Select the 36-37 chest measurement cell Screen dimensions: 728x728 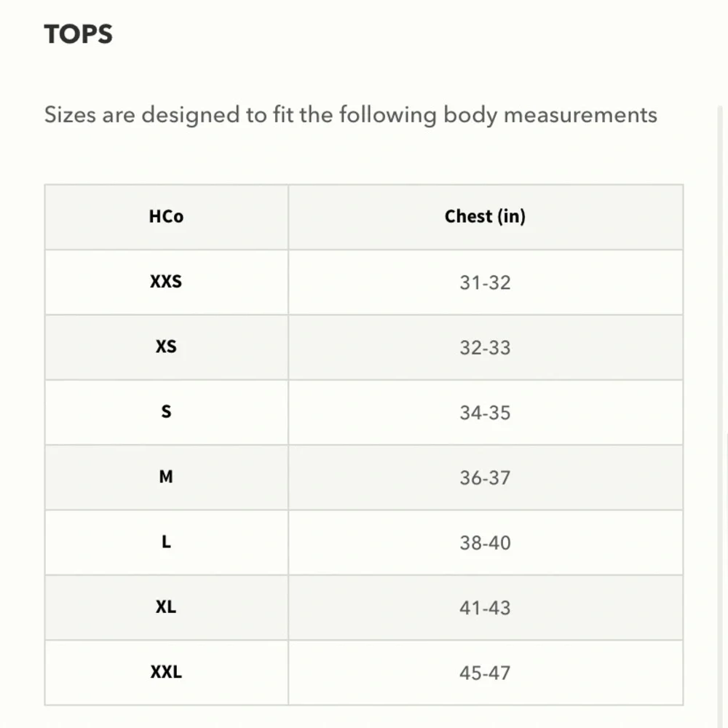tap(485, 478)
